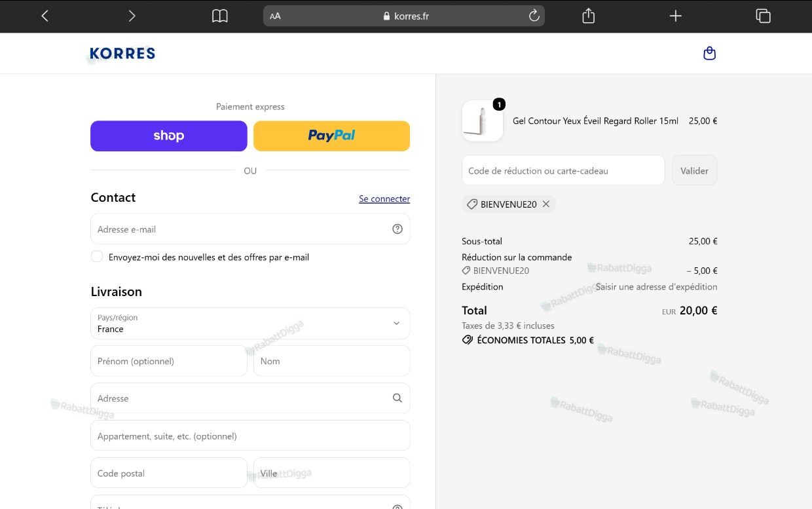Open the Safari share sheet icon

pos(589,16)
